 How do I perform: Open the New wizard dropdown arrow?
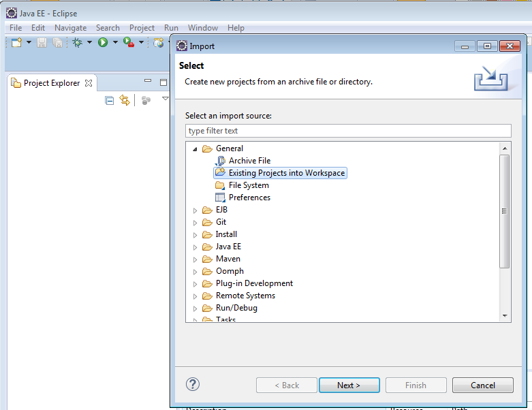(x=29, y=42)
